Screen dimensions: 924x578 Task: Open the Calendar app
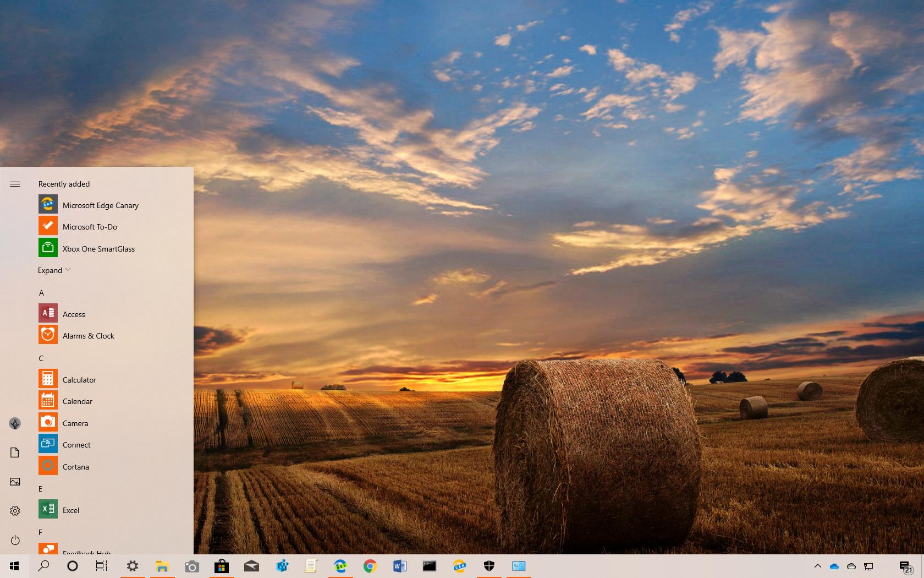pos(78,401)
